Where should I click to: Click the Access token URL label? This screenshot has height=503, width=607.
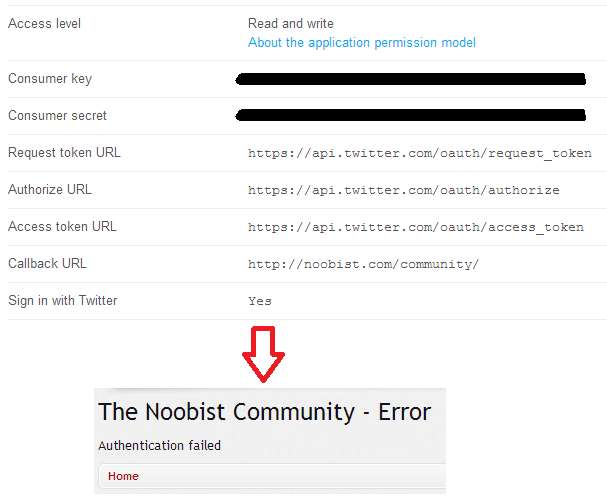click(x=62, y=226)
